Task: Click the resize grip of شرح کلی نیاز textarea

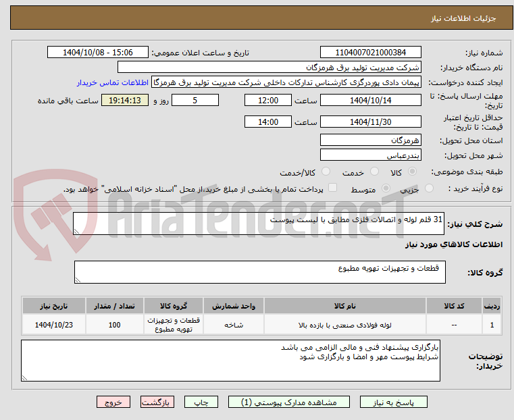Action: [x=76, y=232]
